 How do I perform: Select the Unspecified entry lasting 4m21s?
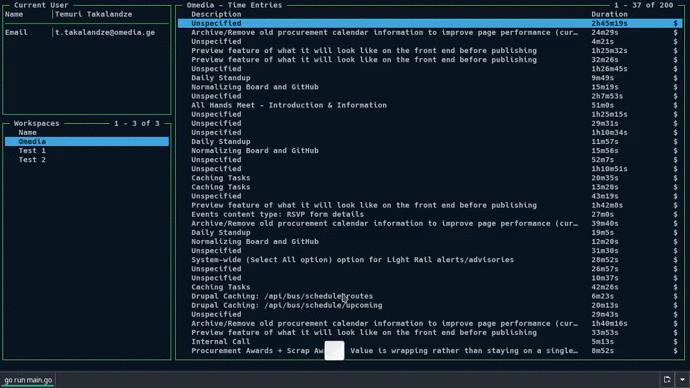coord(430,41)
